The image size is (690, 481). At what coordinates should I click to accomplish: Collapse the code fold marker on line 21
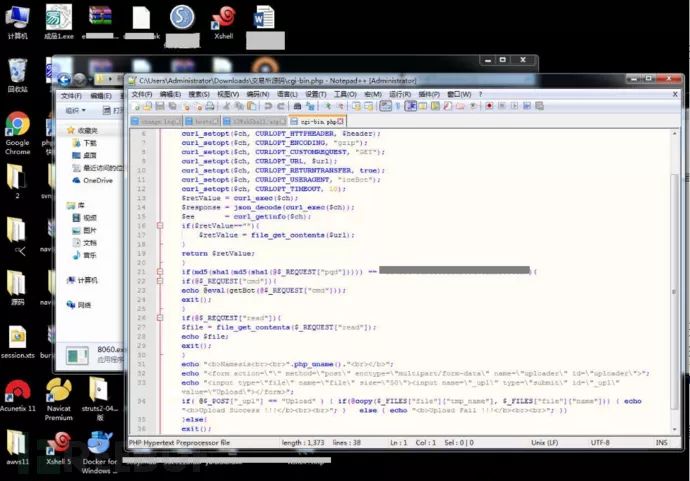click(160, 272)
